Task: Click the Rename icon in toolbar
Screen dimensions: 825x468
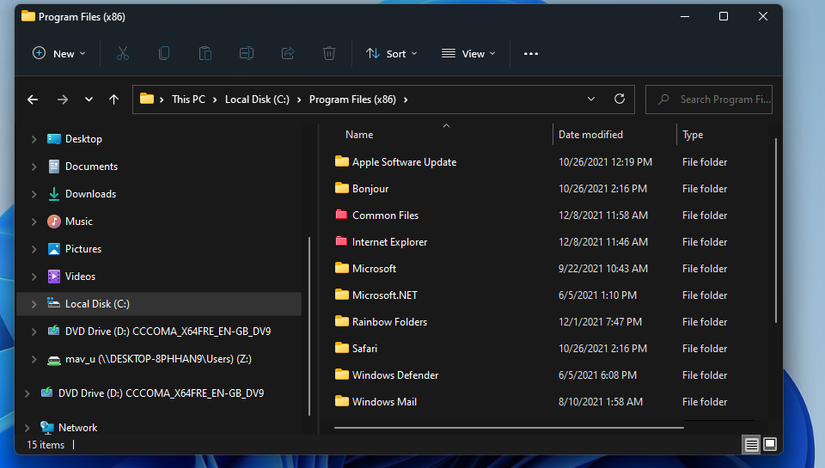Action: point(246,53)
